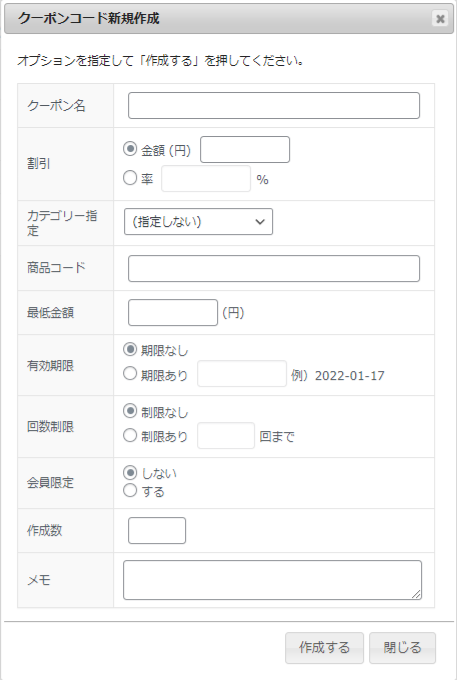Click the 閉じる button
The image size is (457, 680).
[402, 648]
